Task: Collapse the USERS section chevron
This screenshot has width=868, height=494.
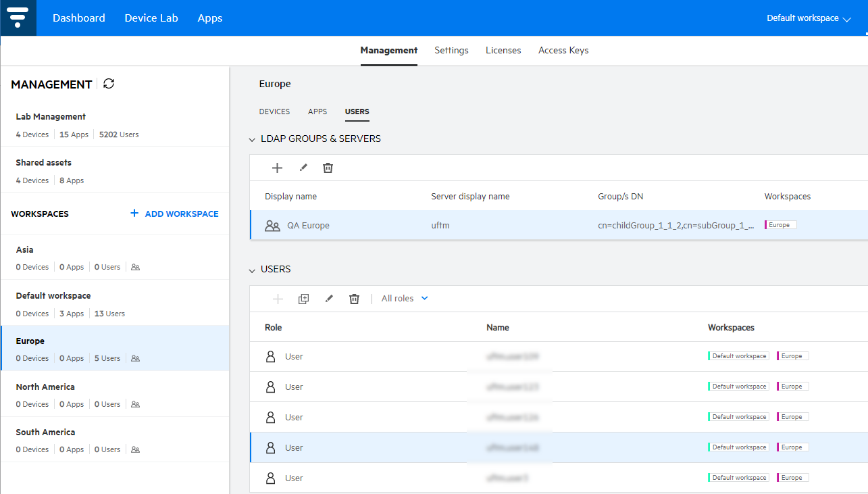Action: click(x=252, y=270)
